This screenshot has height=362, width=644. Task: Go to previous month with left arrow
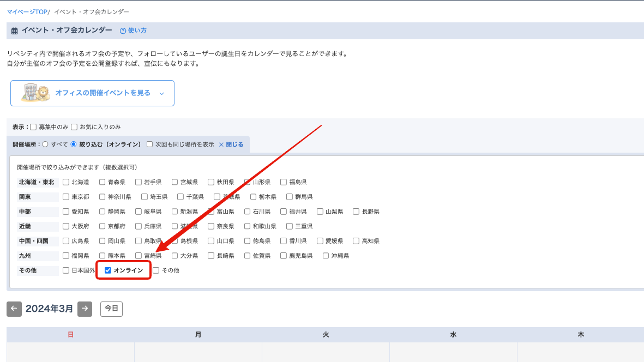[14, 309]
